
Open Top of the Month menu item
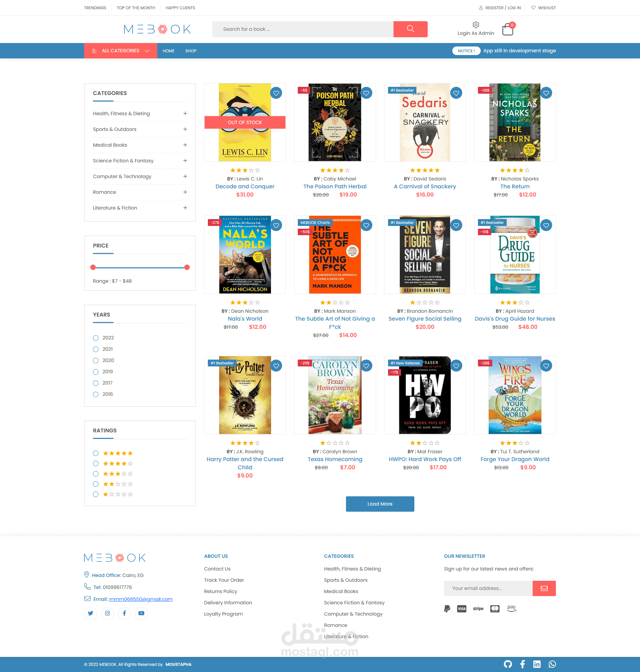pos(136,8)
